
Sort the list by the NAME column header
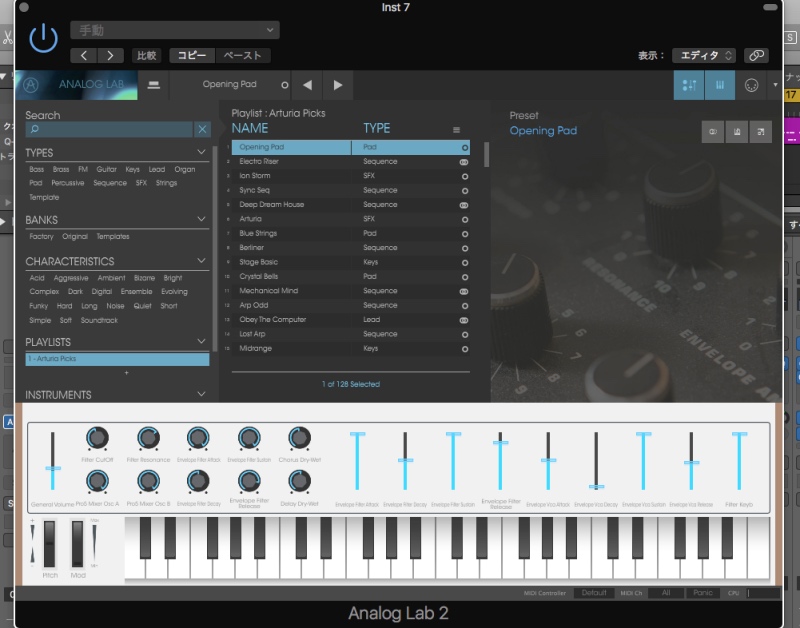(249, 128)
